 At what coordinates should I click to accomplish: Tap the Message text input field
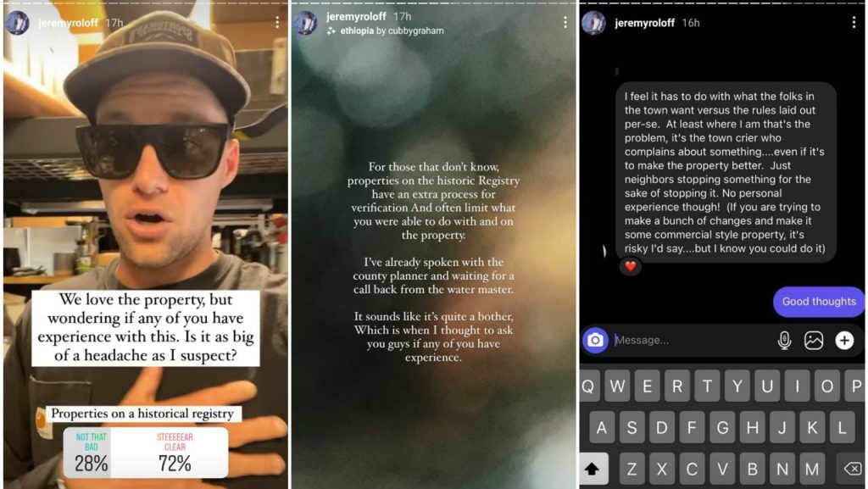(692, 340)
